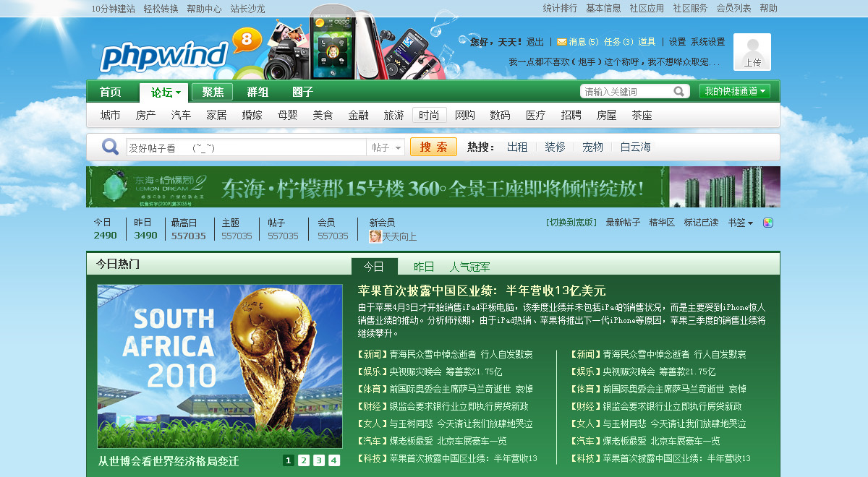This screenshot has width=868, height=477.
Task: Open 道具 link
Action: (647, 42)
